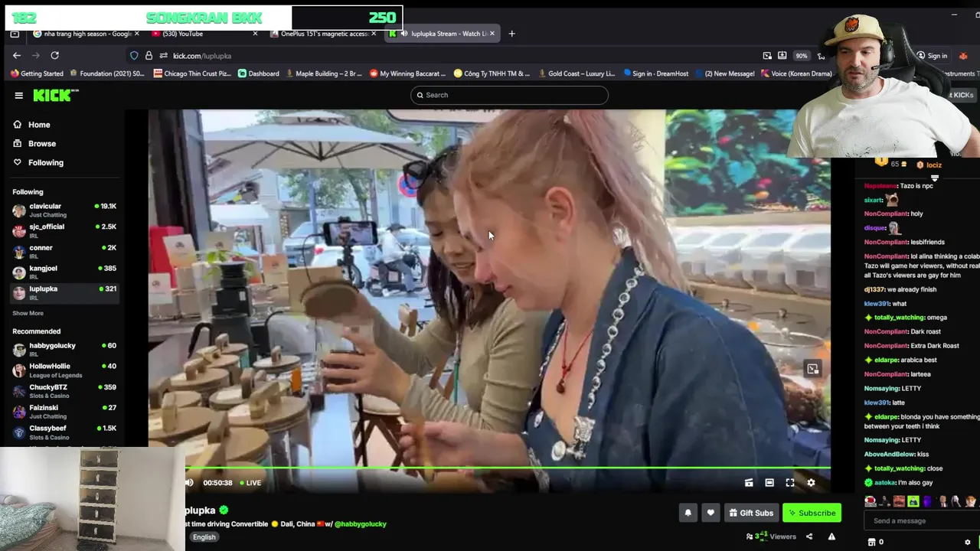Click the kick.com/luplupka address bar
This screenshot has width=980, height=551.
click(202, 56)
